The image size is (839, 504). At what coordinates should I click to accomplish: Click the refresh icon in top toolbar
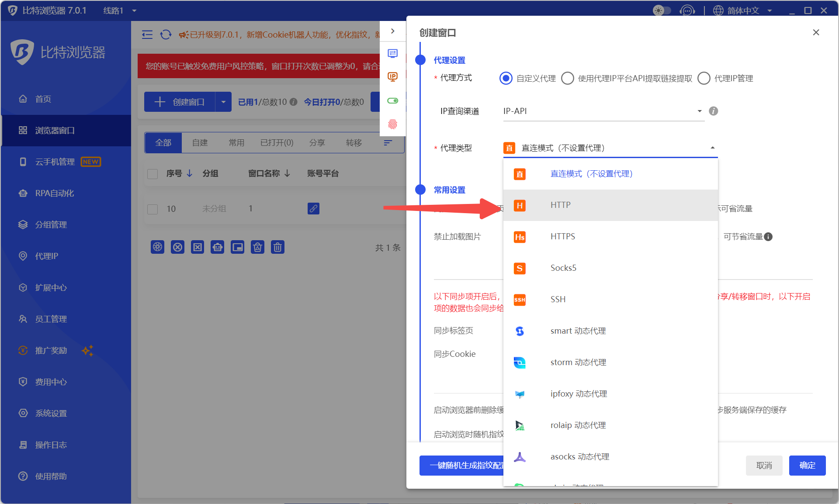click(166, 35)
